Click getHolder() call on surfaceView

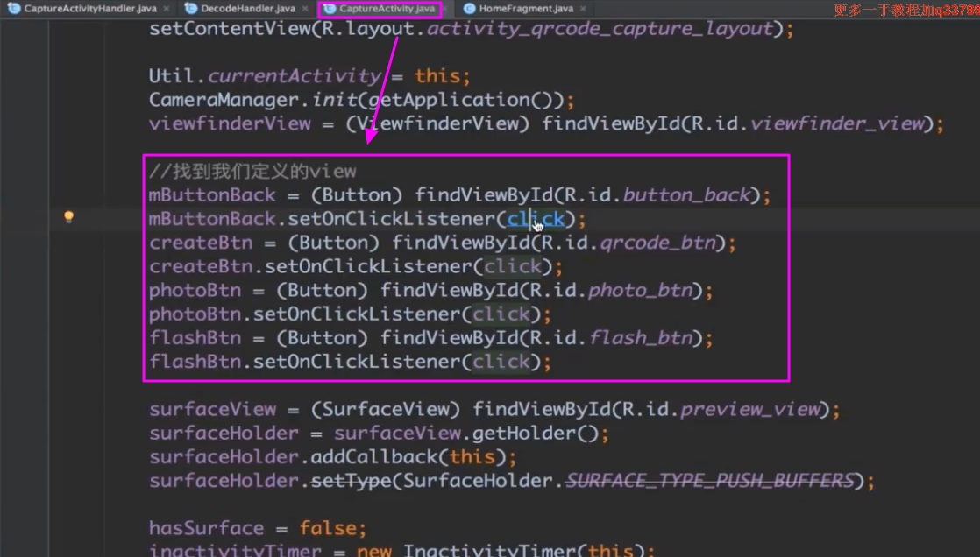click(x=536, y=433)
